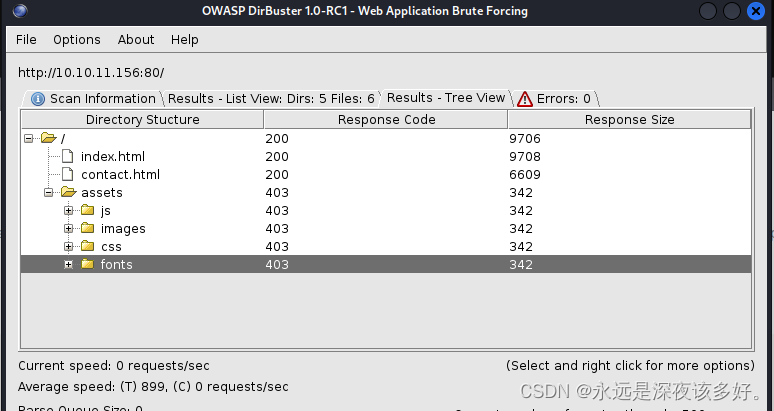Viewport: 774px width, 411px height.
Task: Collapse the assets folder node
Action: tap(48, 192)
